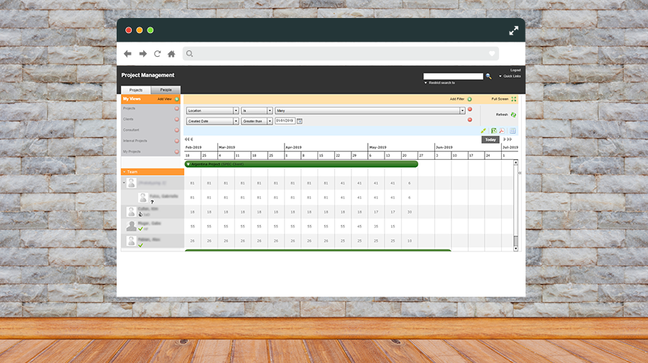Collapse the Argentina Project bar triangle

(x=188, y=165)
